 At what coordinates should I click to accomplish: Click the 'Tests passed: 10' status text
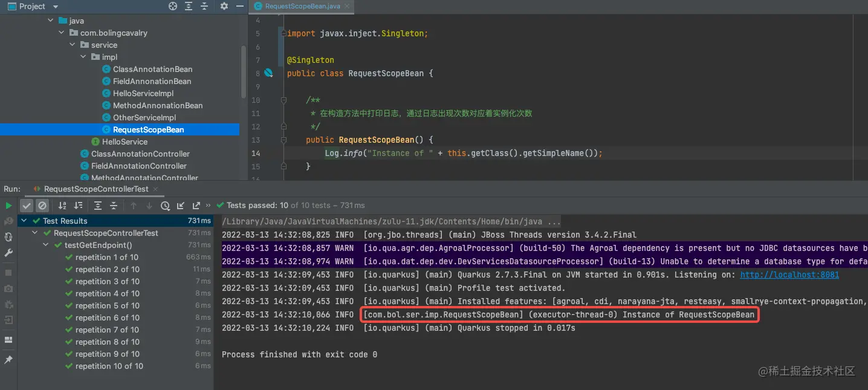click(x=257, y=206)
